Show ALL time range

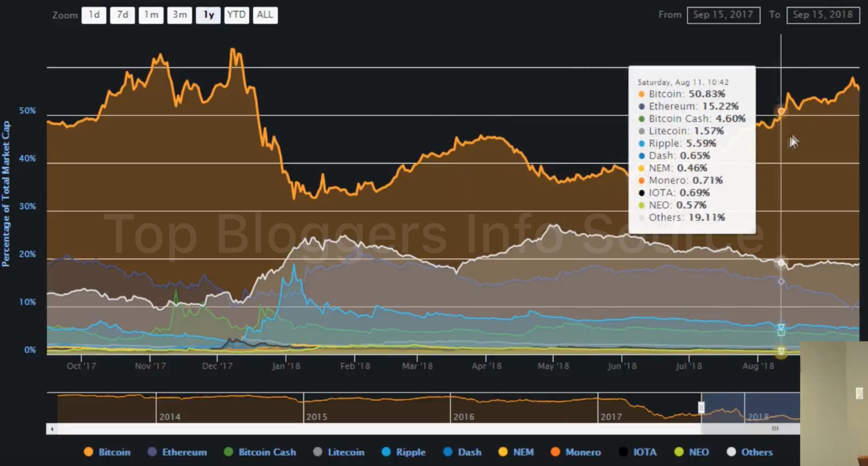265,15
